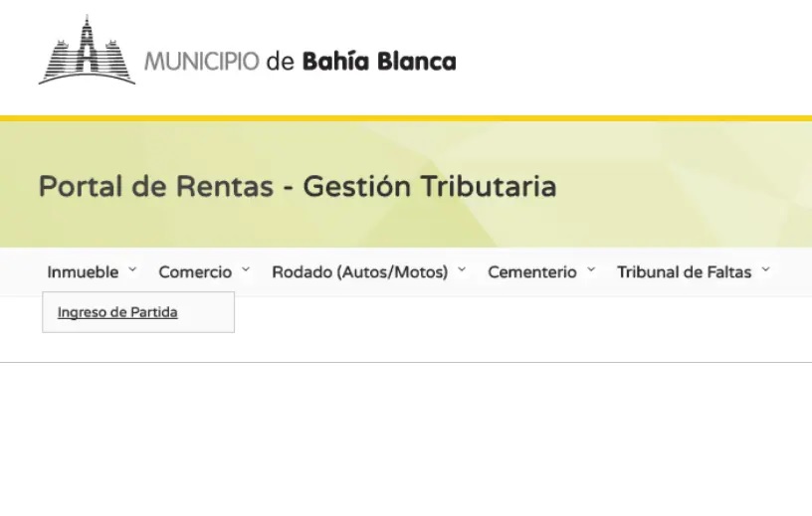Select the Tribunal de Faltas menu item

(684, 271)
